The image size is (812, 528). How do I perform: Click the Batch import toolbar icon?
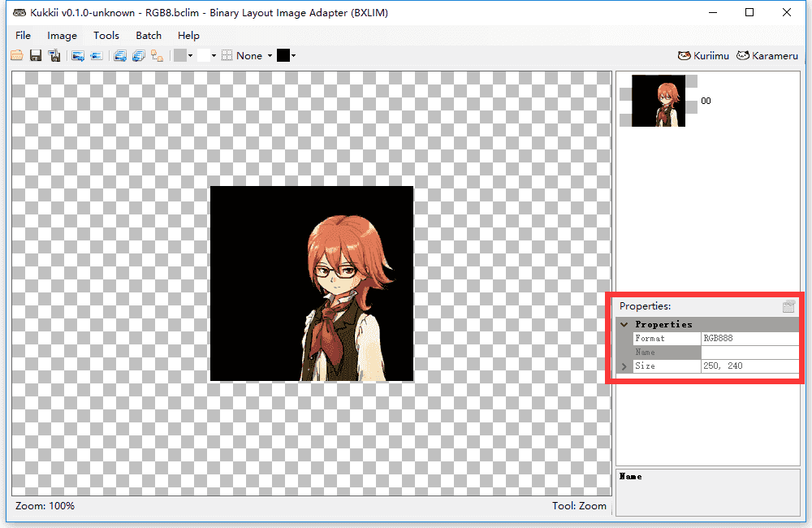[139, 55]
